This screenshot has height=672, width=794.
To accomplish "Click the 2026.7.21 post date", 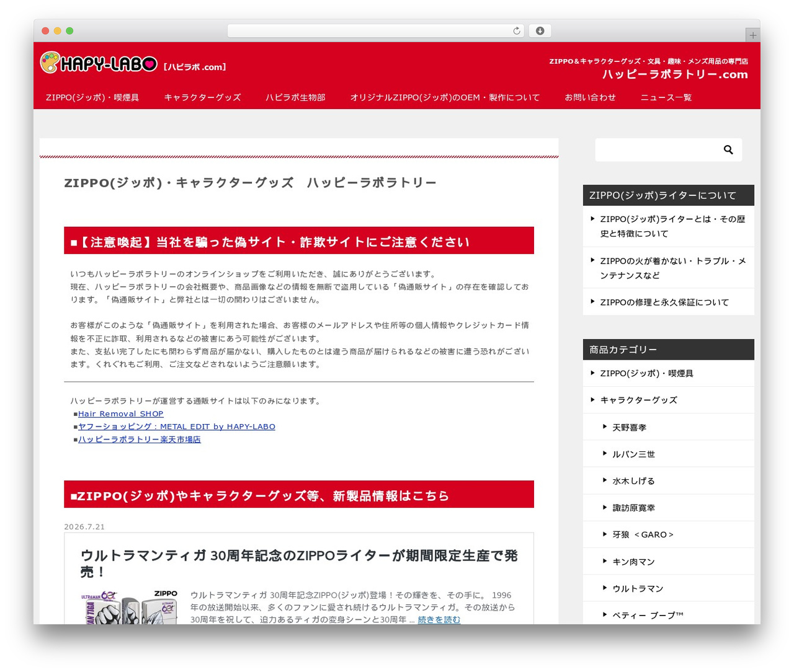I will click(84, 526).
